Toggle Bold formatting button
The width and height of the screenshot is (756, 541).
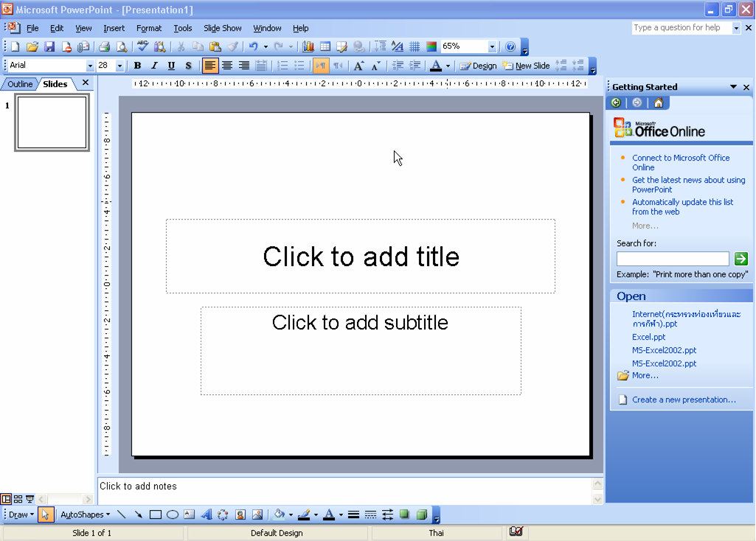click(137, 66)
